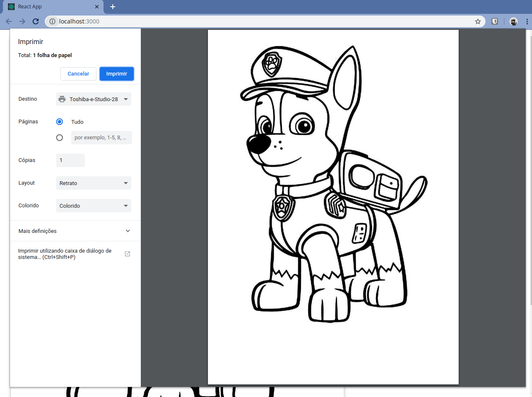Click the Páginas label
The height and width of the screenshot is (397, 532).
click(x=28, y=122)
